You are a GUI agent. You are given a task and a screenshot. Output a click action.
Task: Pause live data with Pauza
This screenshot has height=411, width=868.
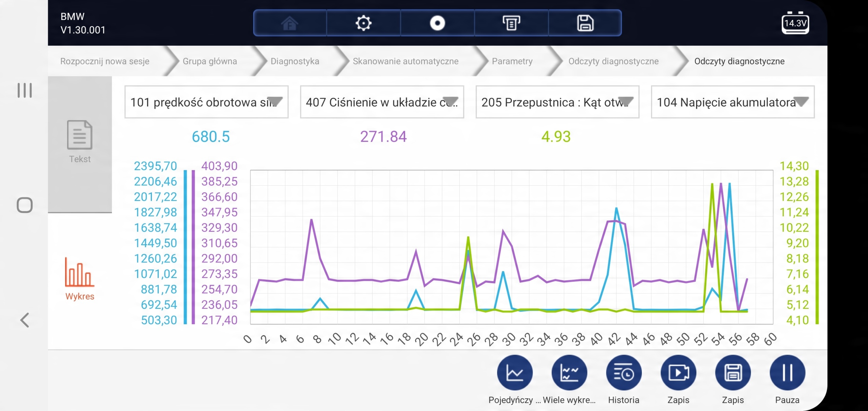pos(787,373)
